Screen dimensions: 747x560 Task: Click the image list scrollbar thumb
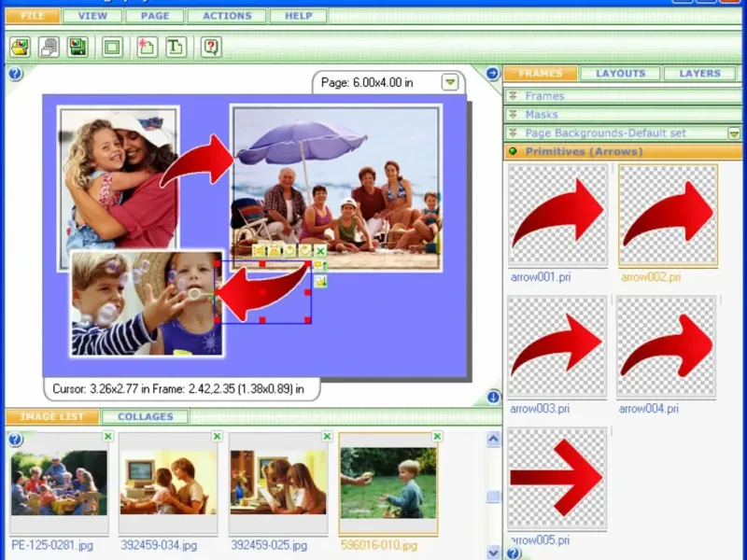point(493,497)
